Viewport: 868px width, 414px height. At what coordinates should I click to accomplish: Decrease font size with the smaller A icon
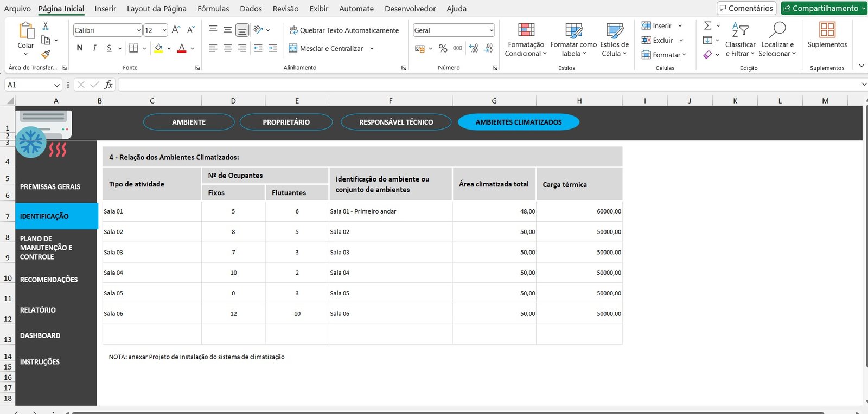tap(190, 30)
